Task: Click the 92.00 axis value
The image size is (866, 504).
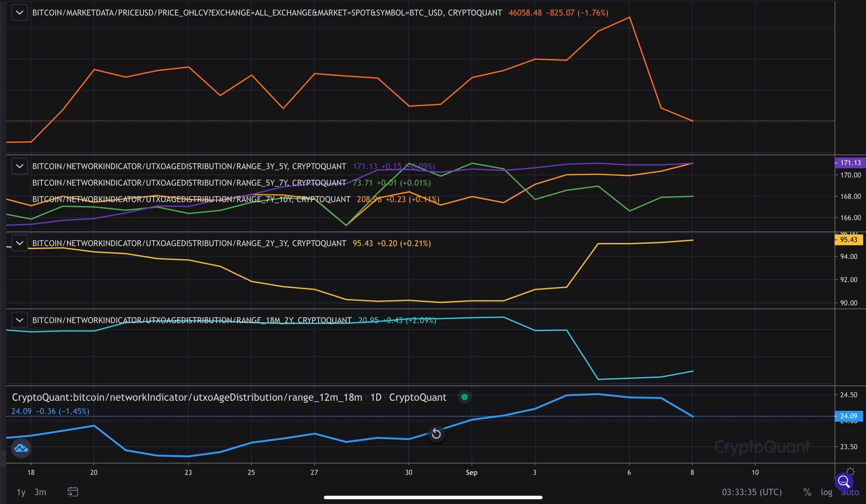Action: pyautogui.click(x=848, y=280)
